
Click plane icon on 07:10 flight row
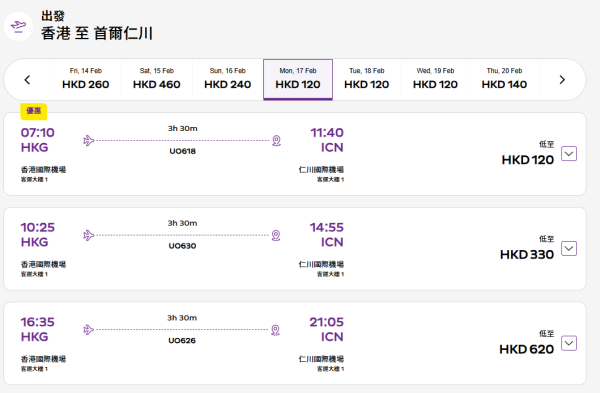[89, 140]
